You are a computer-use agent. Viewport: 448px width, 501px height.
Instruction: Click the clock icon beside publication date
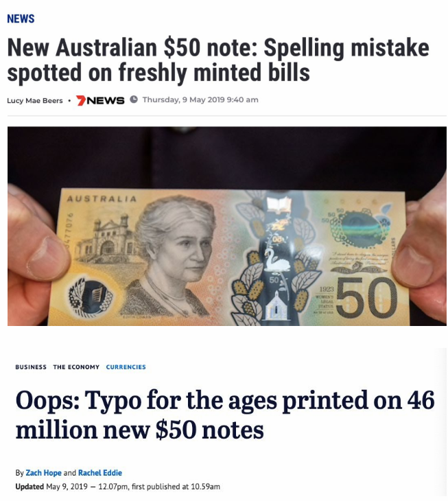pyautogui.click(x=134, y=100)
